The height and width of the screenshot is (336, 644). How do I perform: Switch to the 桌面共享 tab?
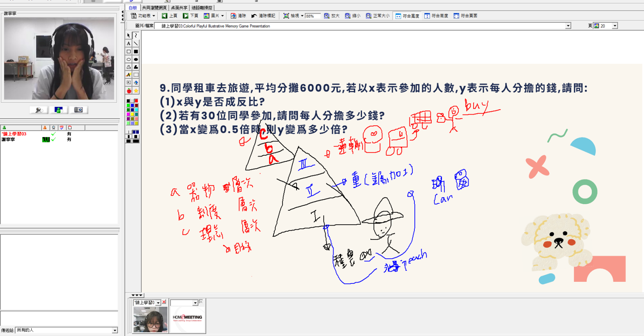coord(179,7)
